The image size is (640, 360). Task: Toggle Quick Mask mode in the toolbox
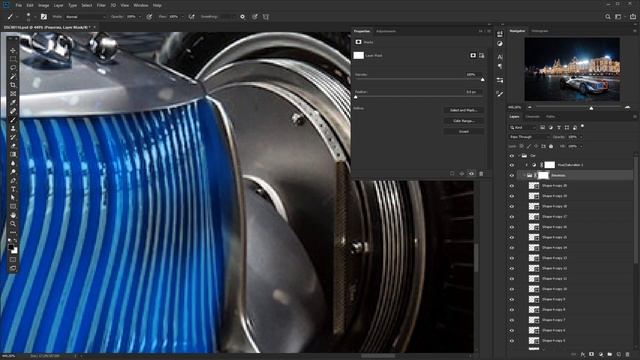13,260
